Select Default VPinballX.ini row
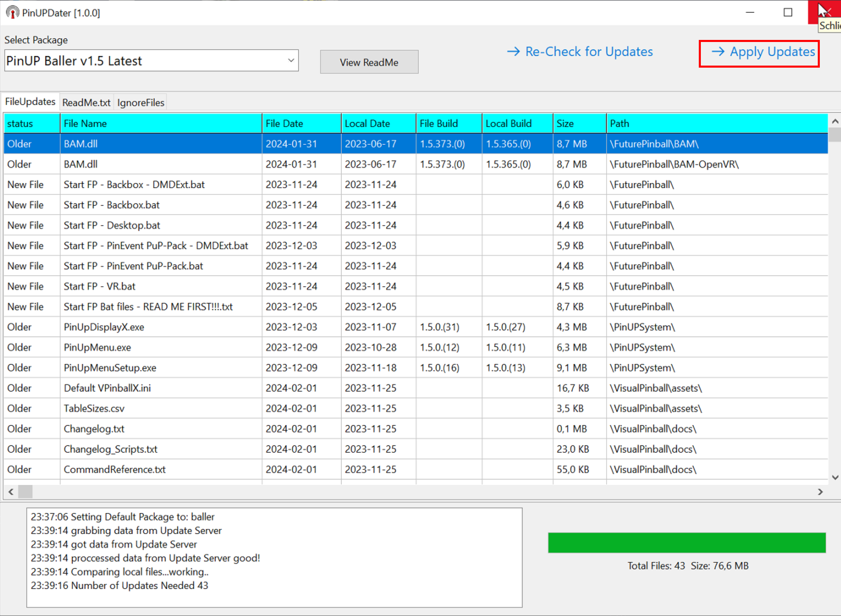The height and width of the screenshot is (616, 841). point(416,388)
